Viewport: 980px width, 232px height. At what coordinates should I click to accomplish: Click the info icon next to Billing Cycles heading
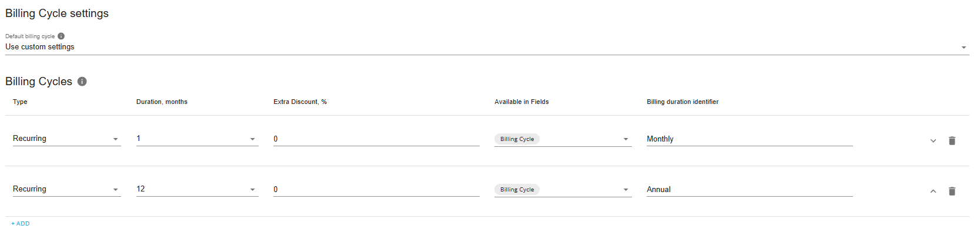coord(82,82)
